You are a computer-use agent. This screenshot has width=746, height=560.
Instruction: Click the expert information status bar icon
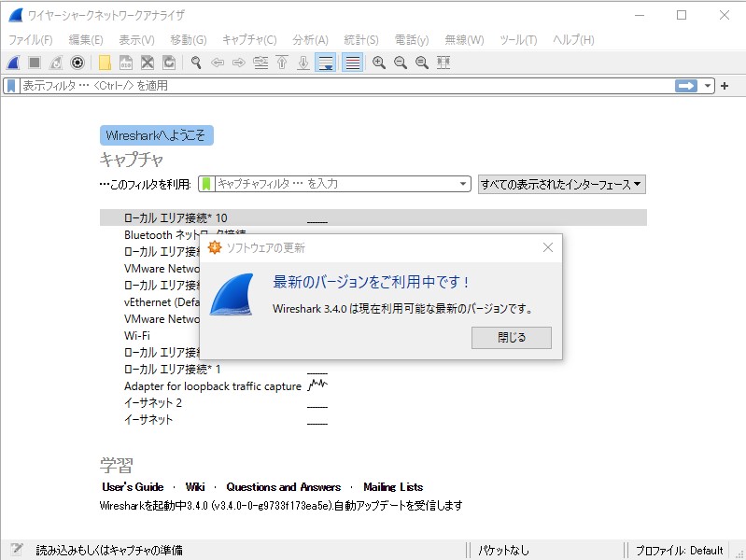[x=17, y=550]
